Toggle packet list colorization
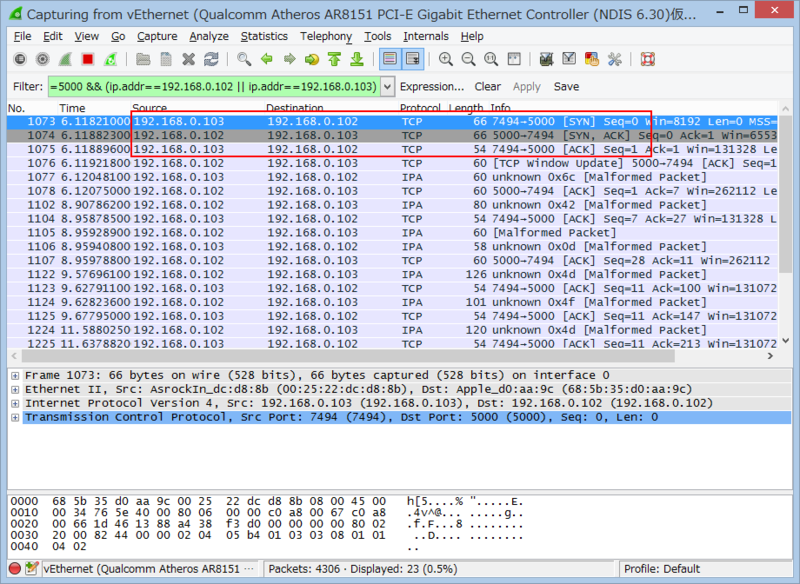Viewport: 800px width, 584px height. [x=390, y=59]
